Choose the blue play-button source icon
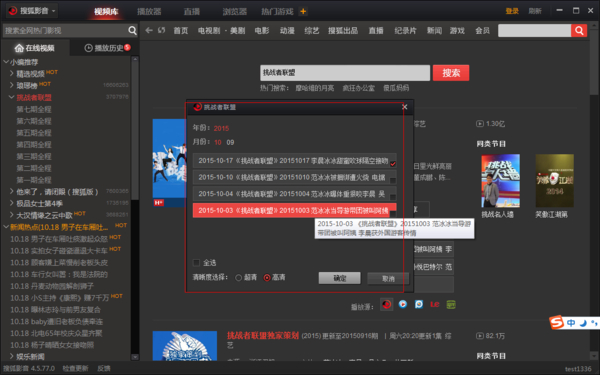 point(403,304)
